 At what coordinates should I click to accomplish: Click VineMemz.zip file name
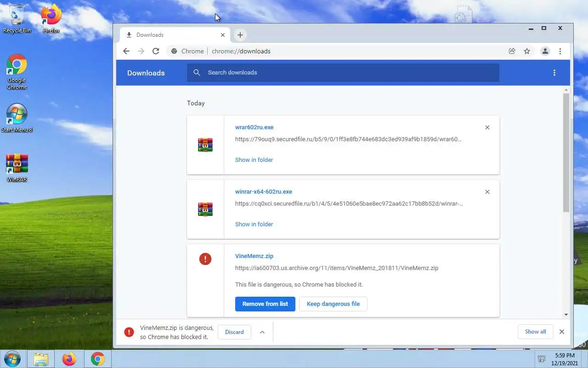click(254, 256)
